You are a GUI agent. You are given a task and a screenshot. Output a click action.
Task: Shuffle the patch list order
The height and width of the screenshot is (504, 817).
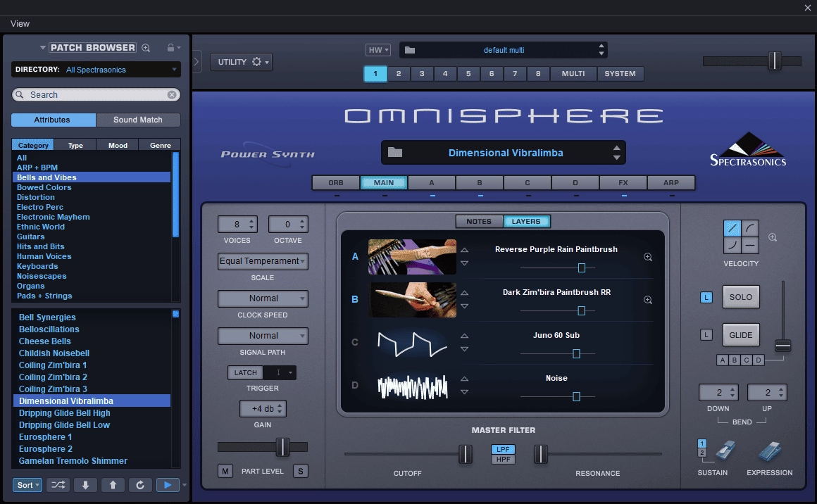(58, 485)
